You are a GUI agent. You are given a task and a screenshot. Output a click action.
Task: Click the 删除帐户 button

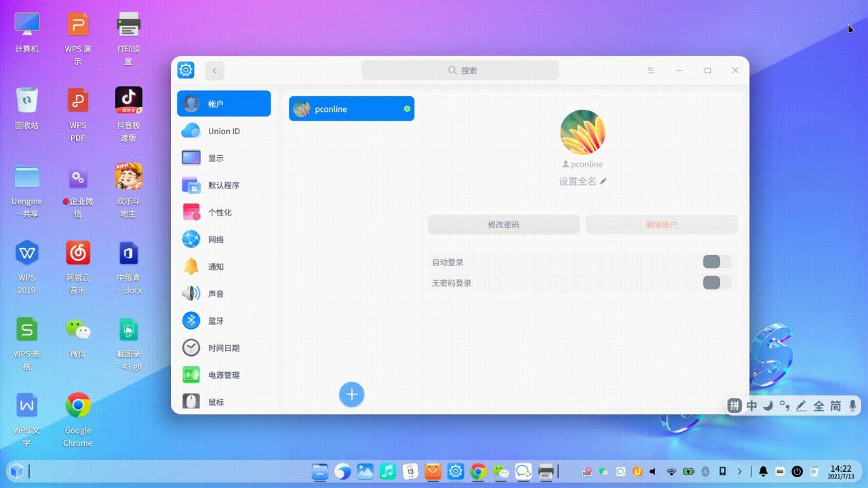click(661, 224)
